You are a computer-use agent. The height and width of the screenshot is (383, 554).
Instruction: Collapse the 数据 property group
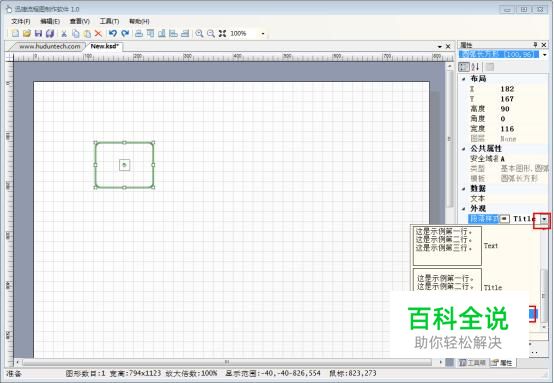(464, 189)
